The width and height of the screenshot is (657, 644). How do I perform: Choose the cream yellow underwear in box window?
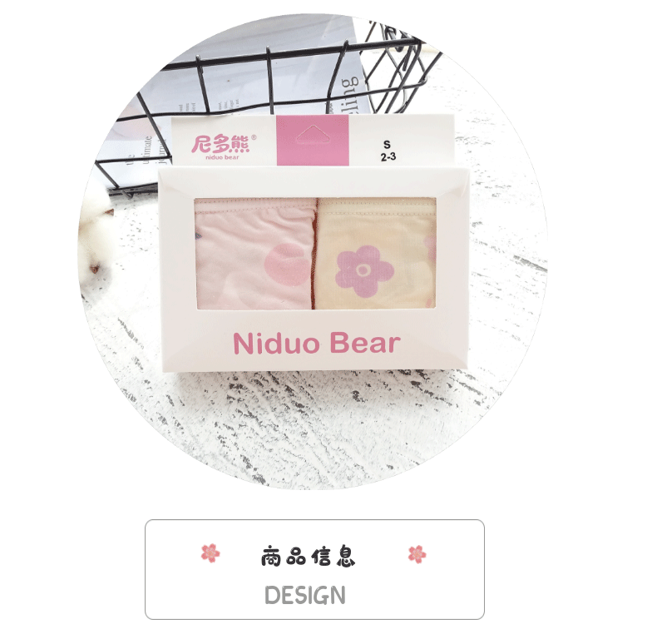[x=375, y=254]
